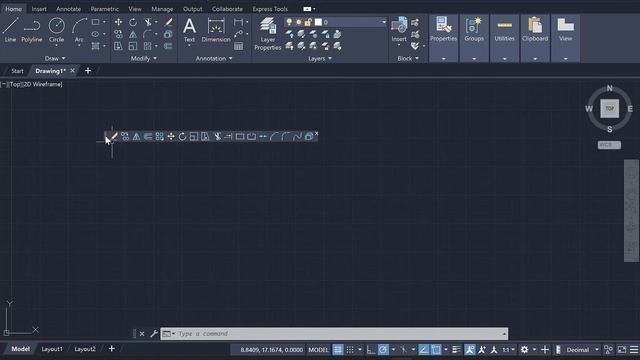Screen dimensions: 640x360
Task: Add a new drawing tab with plus
Action: (88, 71)
